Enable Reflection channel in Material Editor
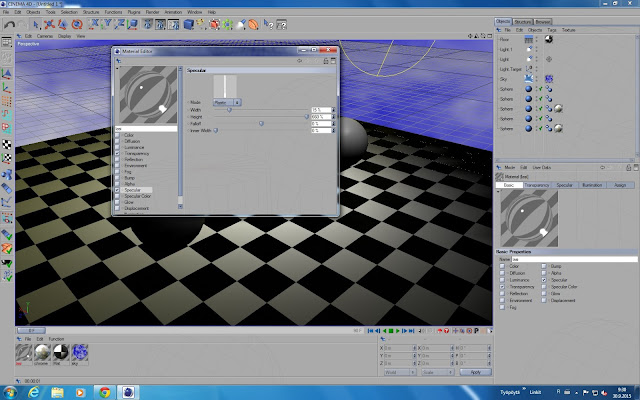Screen dimensions: 640x400 [x=118, y=160]
